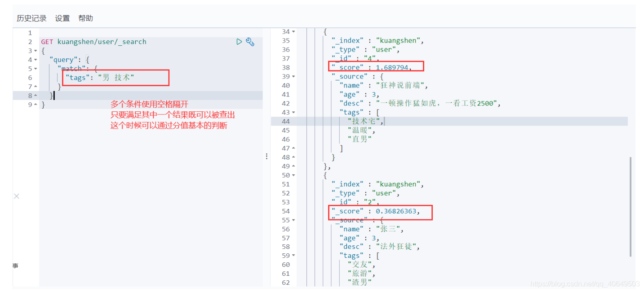Click the "渣男" tag value

pyautogui.click(x=360, y=283)
